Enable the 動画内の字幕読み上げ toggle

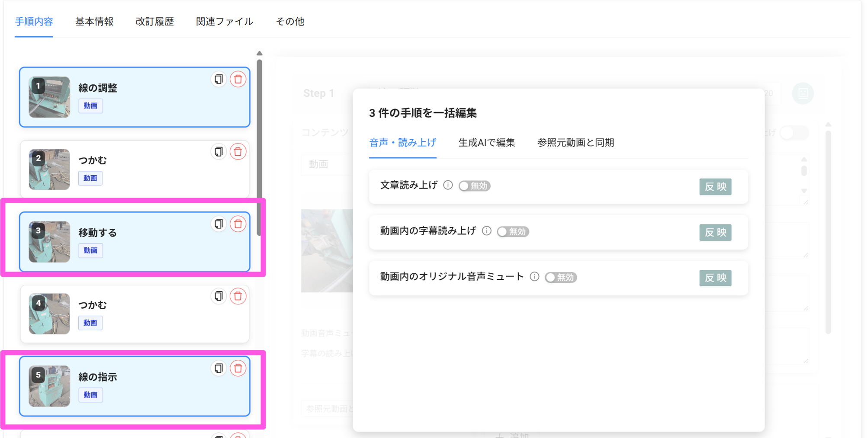pyautogui.click(x=513, y=232)
